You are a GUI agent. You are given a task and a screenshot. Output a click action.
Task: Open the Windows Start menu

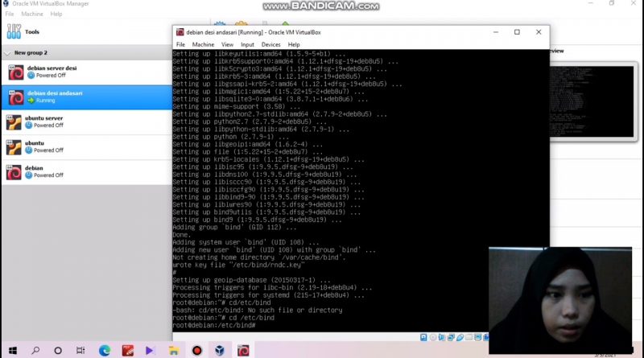point(13,350)
